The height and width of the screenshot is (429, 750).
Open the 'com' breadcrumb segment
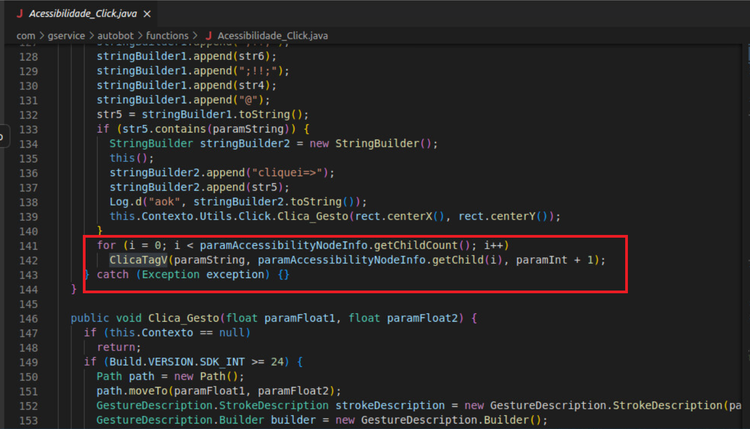26,36
